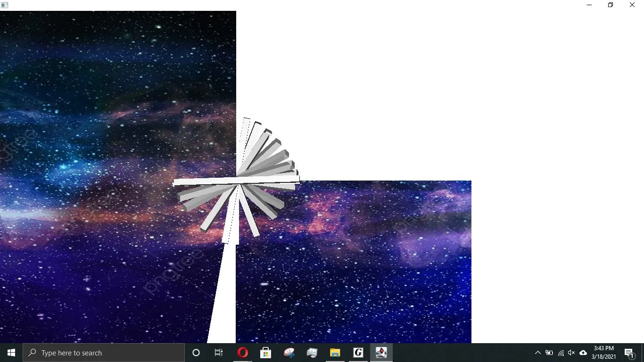Close the application window
Image resolution: width=644 pixels, height=362 pixels.
[x=632, y=5]
